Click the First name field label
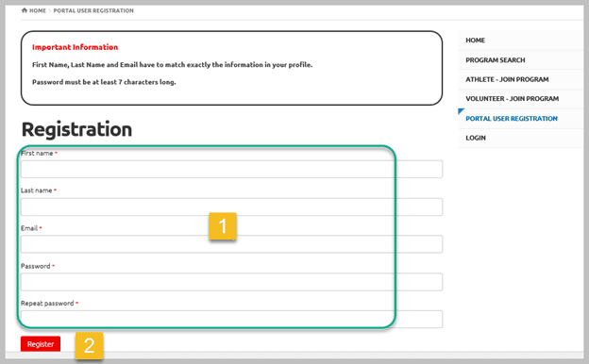Screen dimensions: 589x364 37,153
